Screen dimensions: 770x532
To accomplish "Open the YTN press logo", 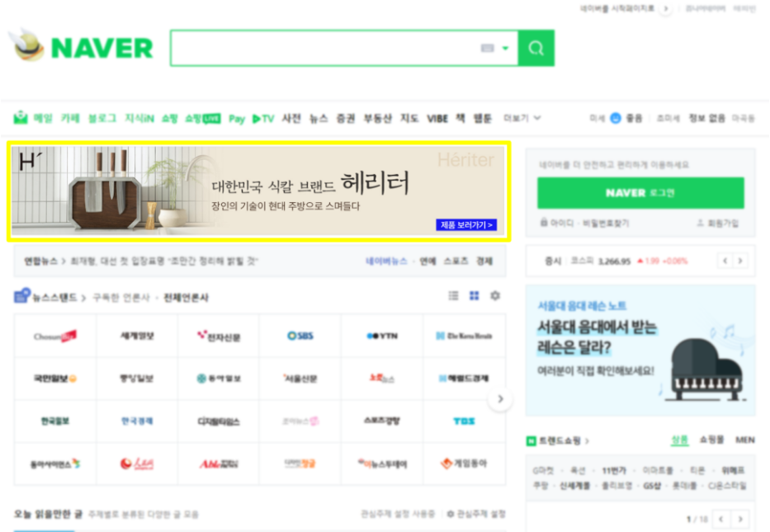I will (x=382, y=337).
